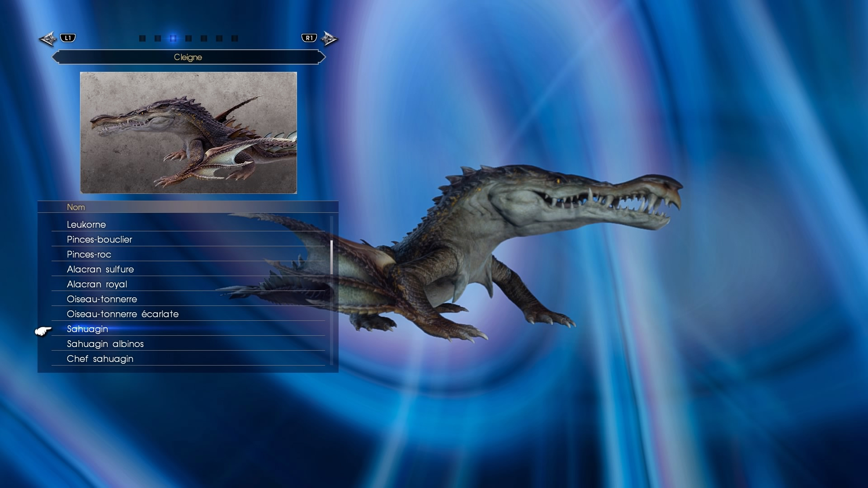This screenshot has height=488, width=868.
Task: Select the highlighted third page indicator dot
Action: [173, 38]
